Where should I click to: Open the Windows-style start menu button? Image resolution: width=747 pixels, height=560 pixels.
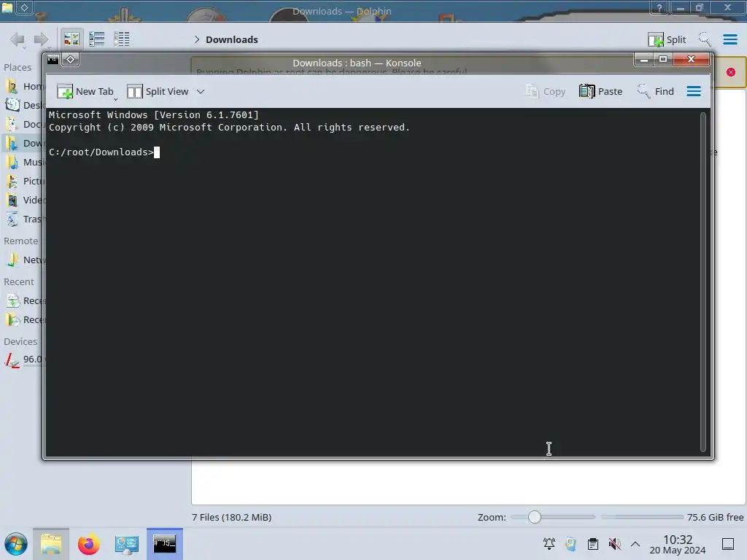tap(16, 544)
